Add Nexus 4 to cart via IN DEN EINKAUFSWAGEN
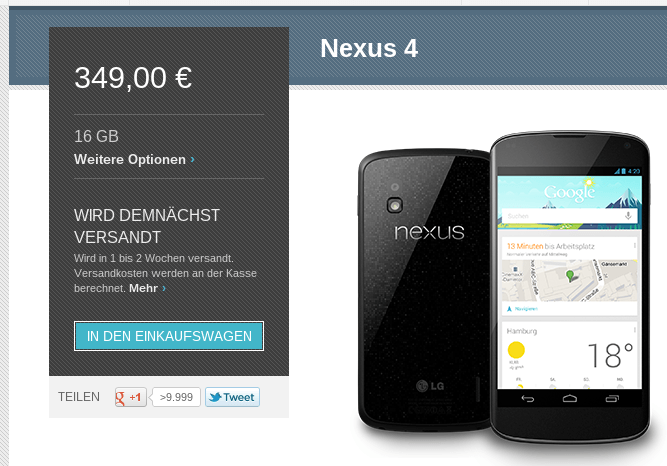667x466 pixels. click(169, 336)
